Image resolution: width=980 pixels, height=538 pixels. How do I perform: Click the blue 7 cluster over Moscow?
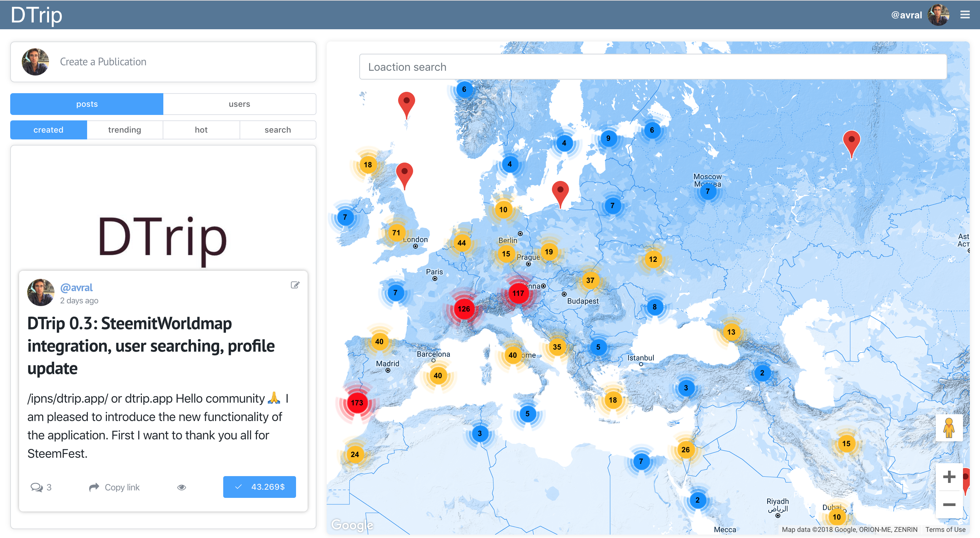[x=708, y=191]
